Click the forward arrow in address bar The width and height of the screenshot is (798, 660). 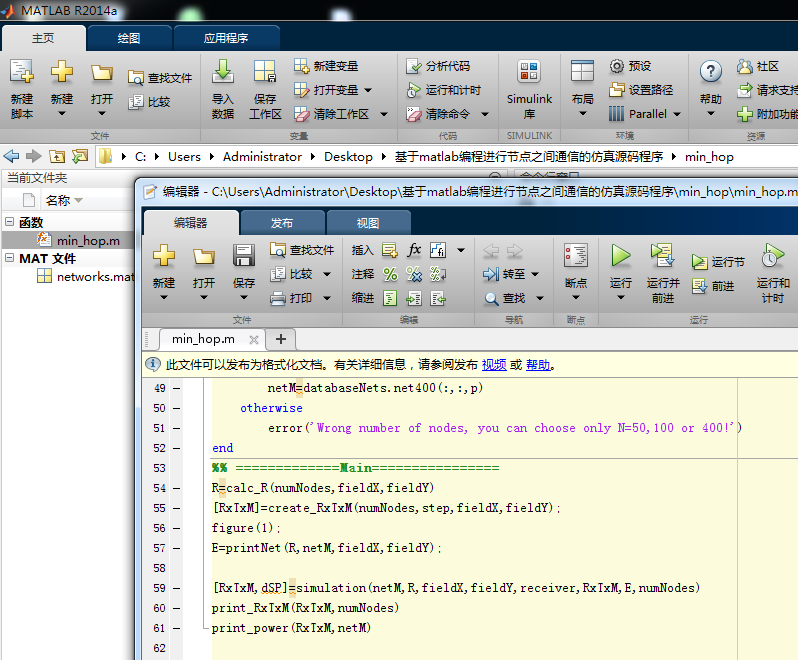[x=34, y=156]
